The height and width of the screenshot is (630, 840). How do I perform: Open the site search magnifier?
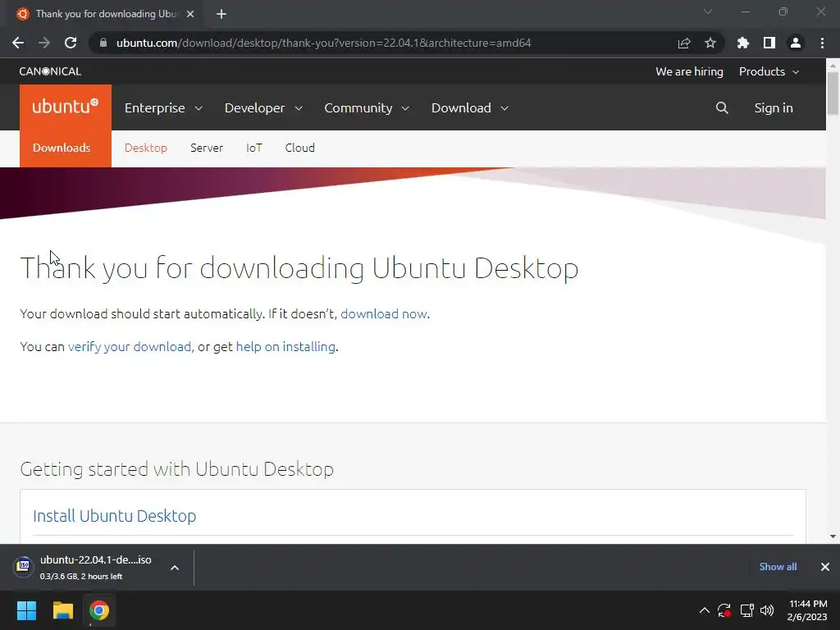pyautogui.click(x=722, y=107)
